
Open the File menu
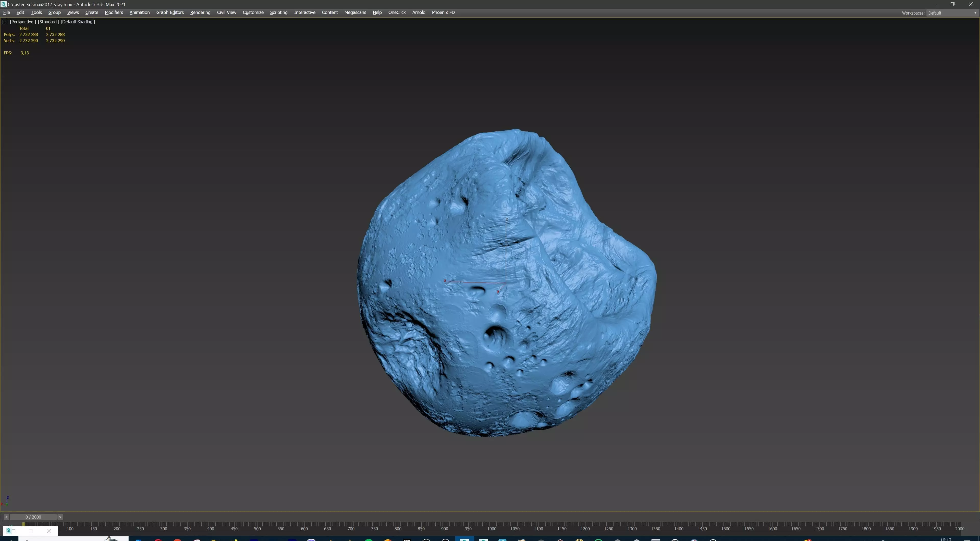pos(6,13)
